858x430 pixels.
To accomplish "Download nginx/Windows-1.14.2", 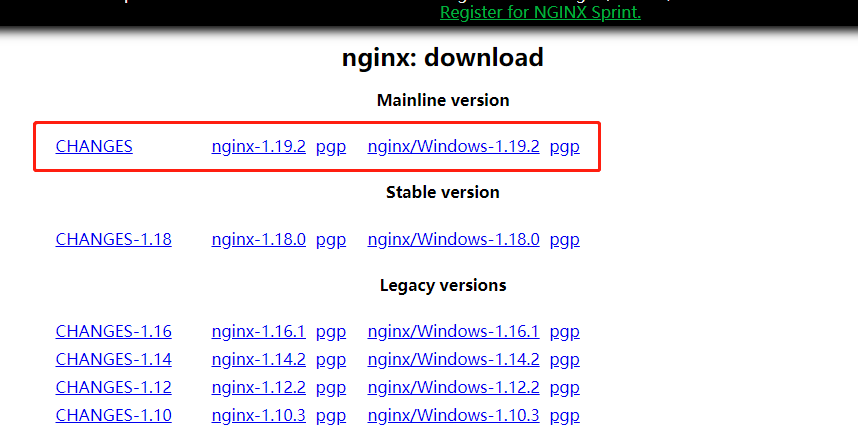I will tap(453, 359).
